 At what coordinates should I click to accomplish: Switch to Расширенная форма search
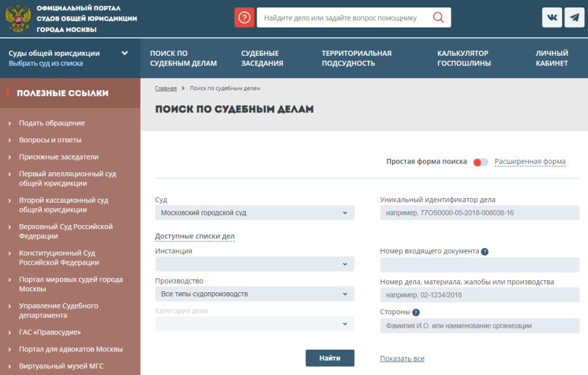click(529, 162)
